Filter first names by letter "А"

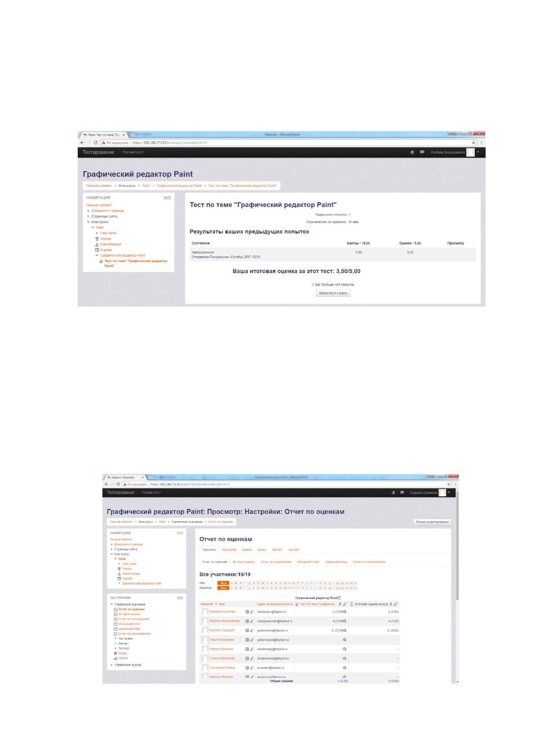point(232,583)
